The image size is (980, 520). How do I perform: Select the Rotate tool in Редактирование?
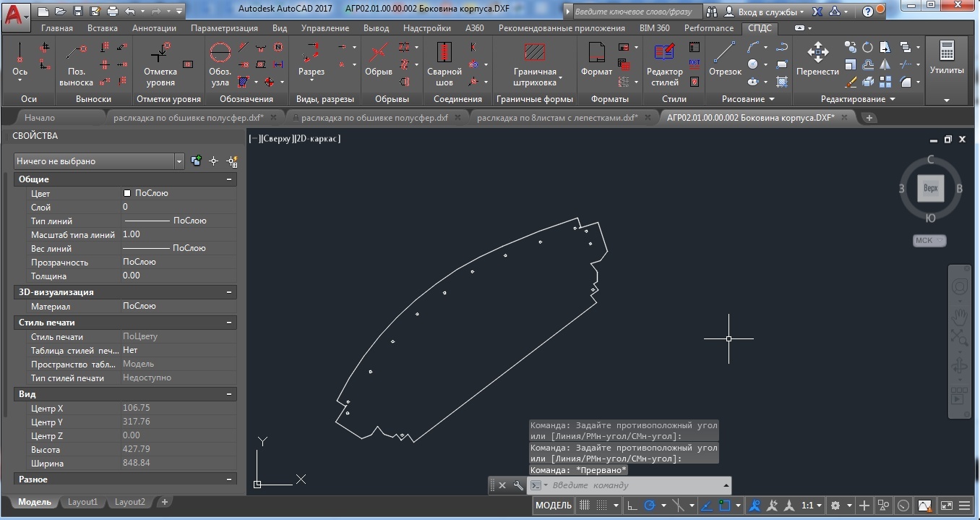(867, 47)
